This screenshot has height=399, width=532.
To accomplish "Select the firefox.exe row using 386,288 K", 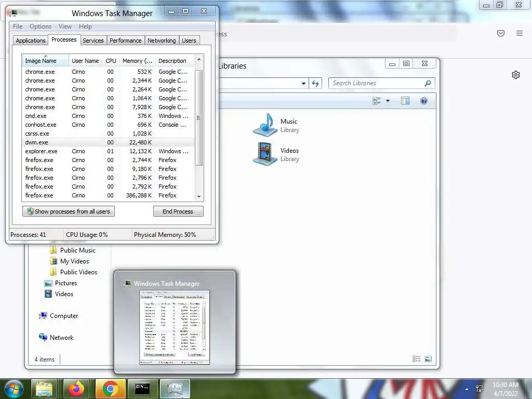I will pyautogui.click(x=108, y=195).
